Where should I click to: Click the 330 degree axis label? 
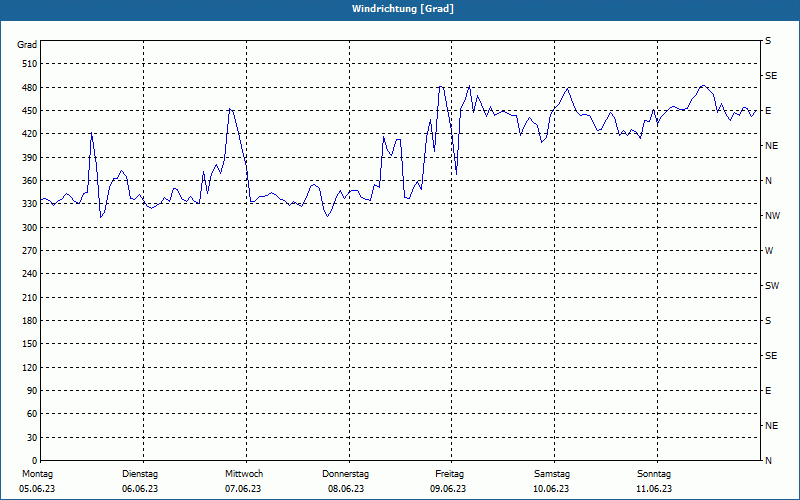click(30, 204)
